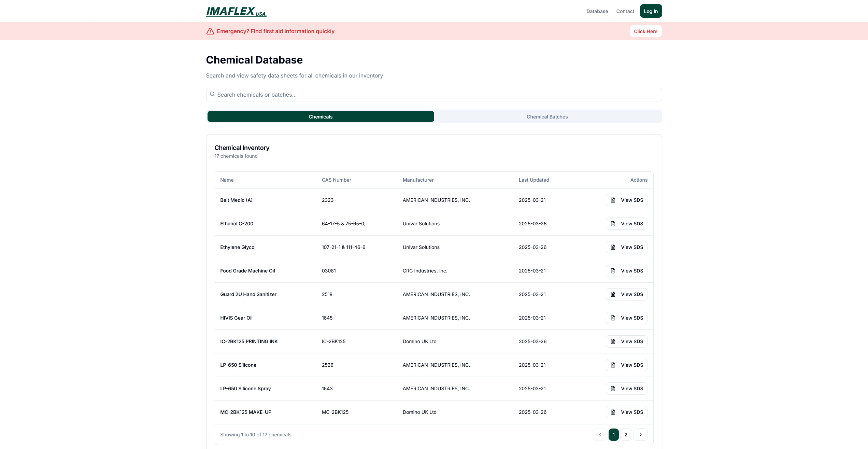View SDS for IC-2BK125 PRINTING INK
The width and height of the screenshot is (868, 449).
(x=626, y=341)
